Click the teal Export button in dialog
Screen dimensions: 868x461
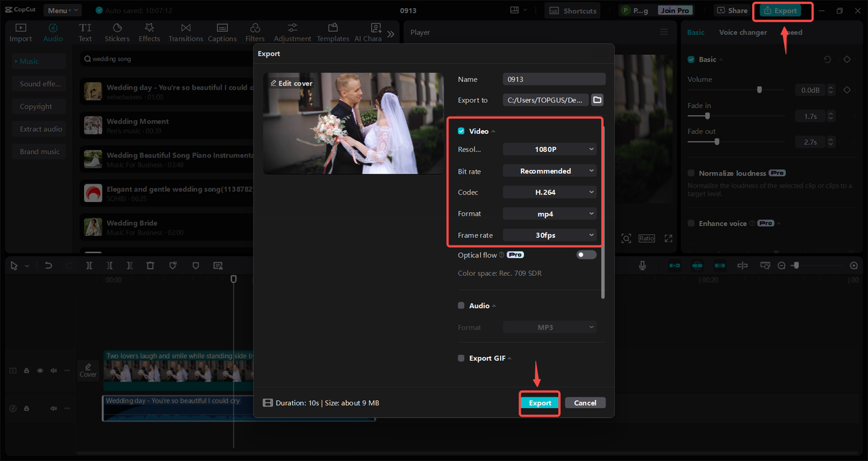click(540, 403)
